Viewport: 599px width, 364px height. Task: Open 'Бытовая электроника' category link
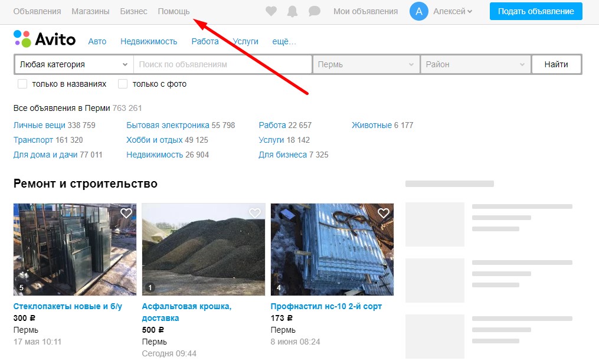tap(168, 125)
